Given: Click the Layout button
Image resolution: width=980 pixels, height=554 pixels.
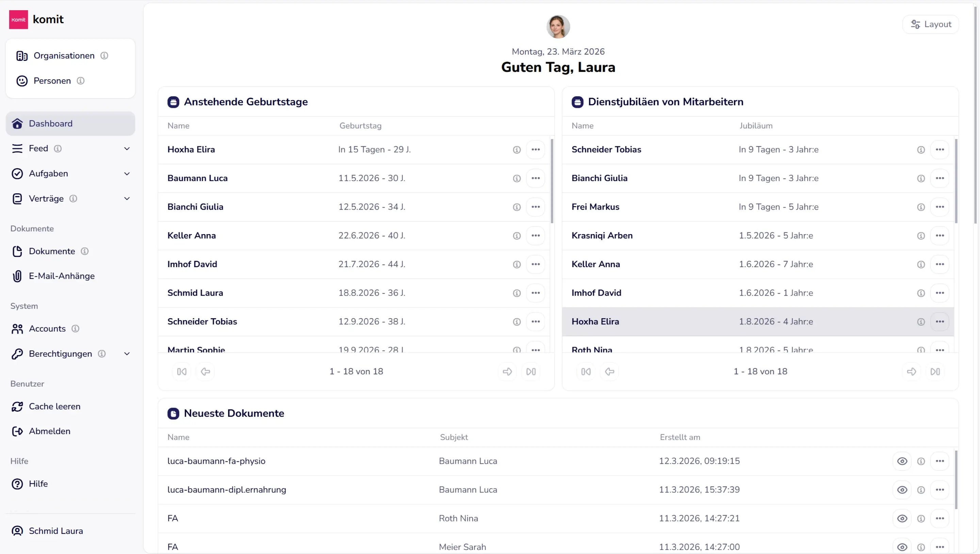Looking at the screenshot, I should click(x=930, y=25).
